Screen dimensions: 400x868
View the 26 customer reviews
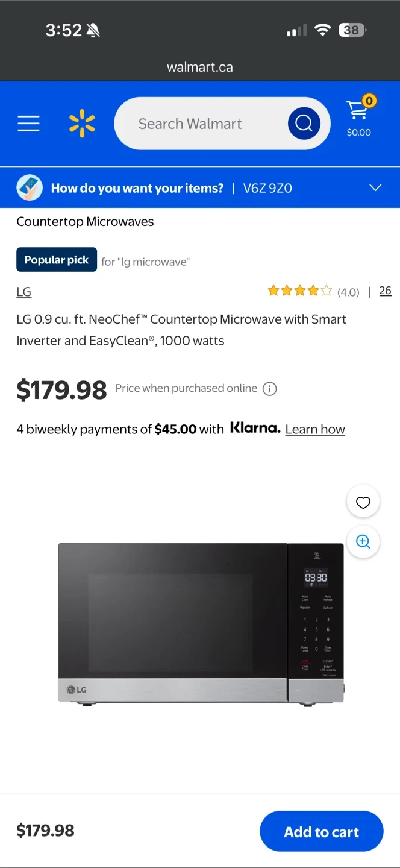385,291
